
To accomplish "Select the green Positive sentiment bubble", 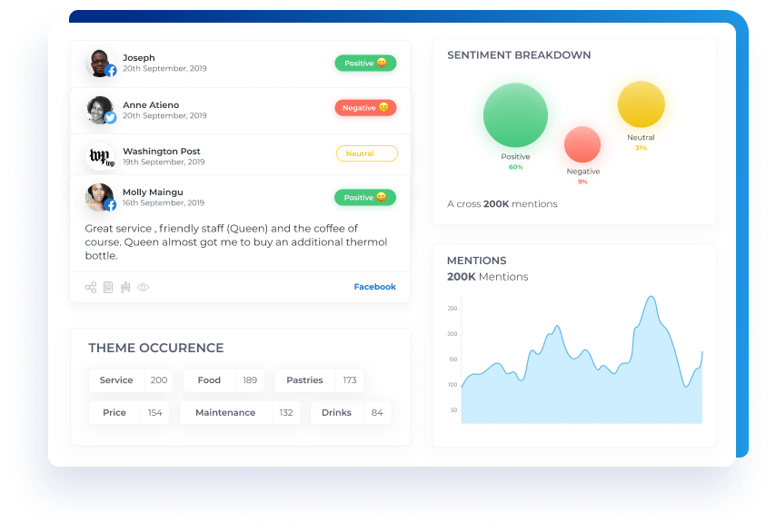I will click(515, 115).
